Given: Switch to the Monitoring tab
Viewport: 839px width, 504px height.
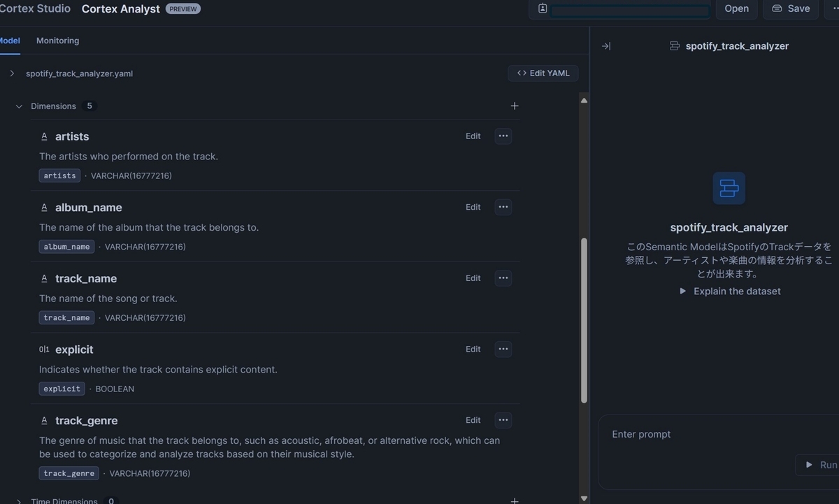Looking at the screenshot, I should point(57,41).
